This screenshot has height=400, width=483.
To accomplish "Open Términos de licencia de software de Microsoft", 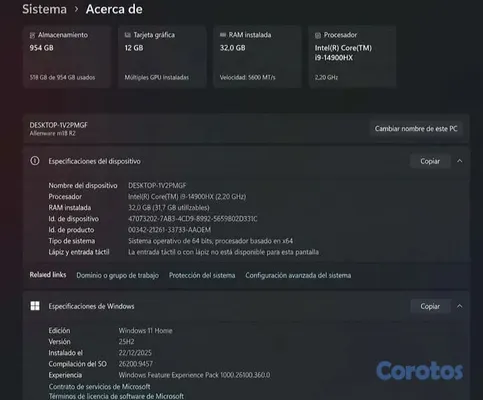I will click(x=116, y=396).
